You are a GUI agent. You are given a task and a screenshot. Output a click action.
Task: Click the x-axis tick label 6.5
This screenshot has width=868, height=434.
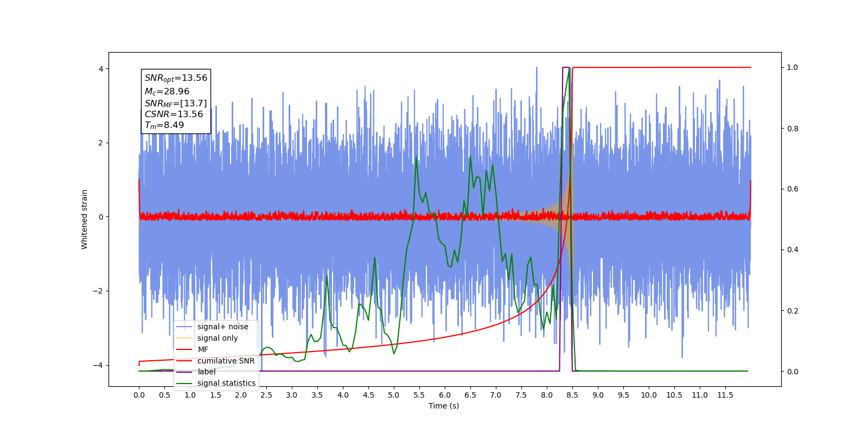(470, 395)
